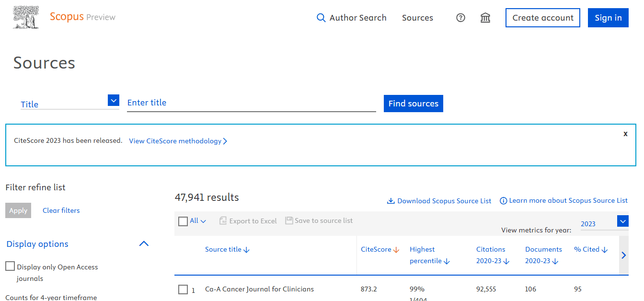The image size is (644, 301).
Task: Select Sources in the top navigation
Action: coord(417,17)
